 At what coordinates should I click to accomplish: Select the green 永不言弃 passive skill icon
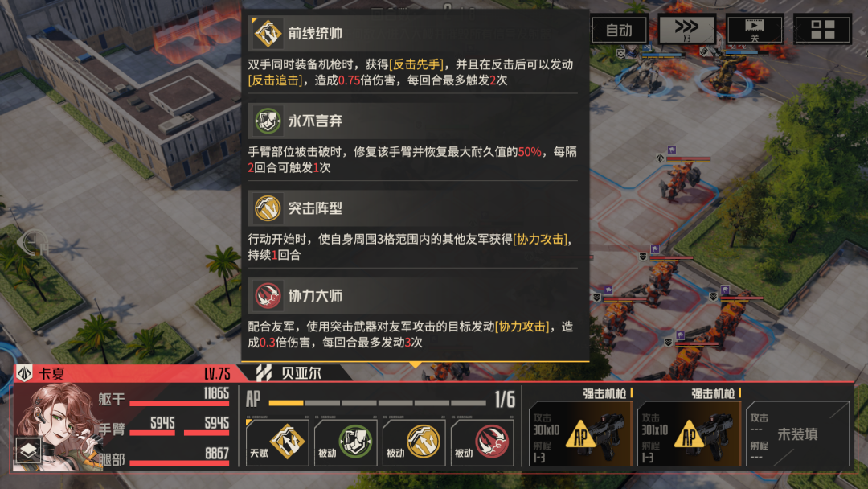346,442
